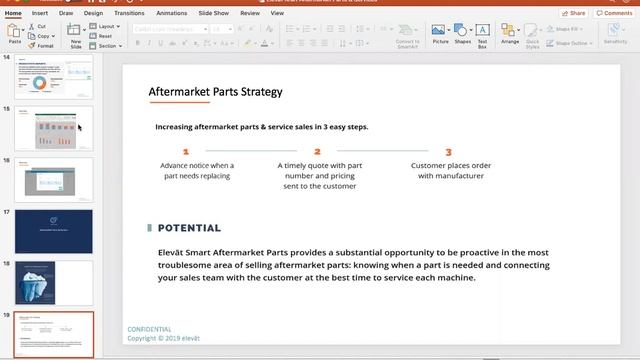The height and width of the screenshot is (360, 640).
Task: Align text left
Action: point(289,43)
